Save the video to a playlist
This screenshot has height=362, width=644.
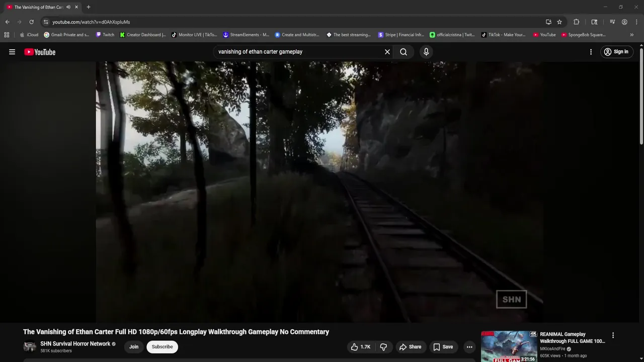click(x=443, y=347)
